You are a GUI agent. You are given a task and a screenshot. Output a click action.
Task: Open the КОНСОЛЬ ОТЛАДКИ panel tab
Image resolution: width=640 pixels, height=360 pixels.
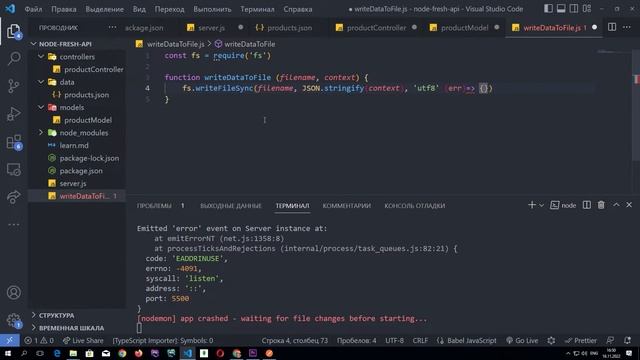click(414, 206)
